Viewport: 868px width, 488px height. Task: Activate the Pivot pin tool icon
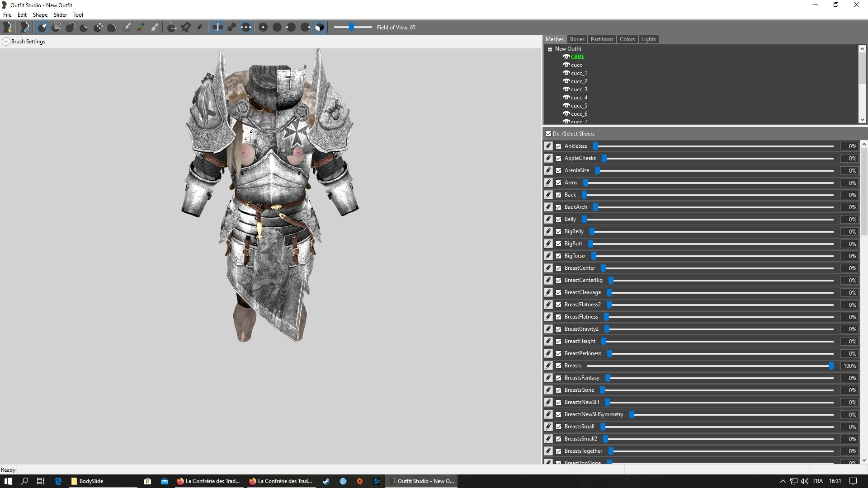tap(186, 28)
